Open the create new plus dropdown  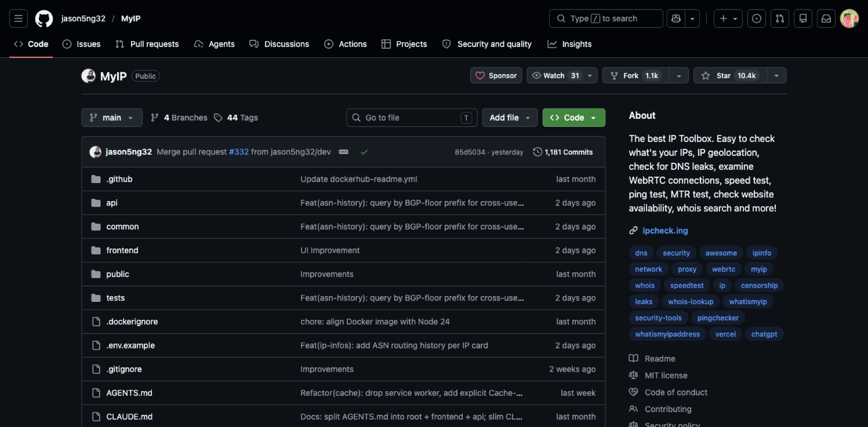[x=728, y=19]
